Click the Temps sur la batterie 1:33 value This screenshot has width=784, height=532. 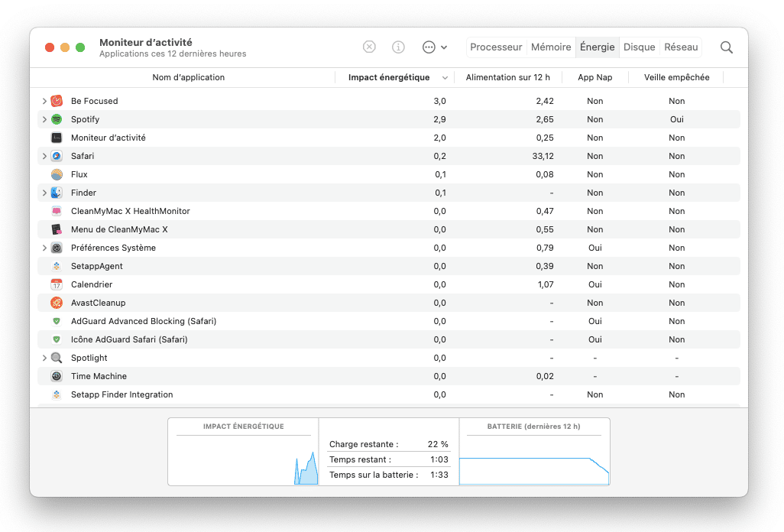(439, 475)
